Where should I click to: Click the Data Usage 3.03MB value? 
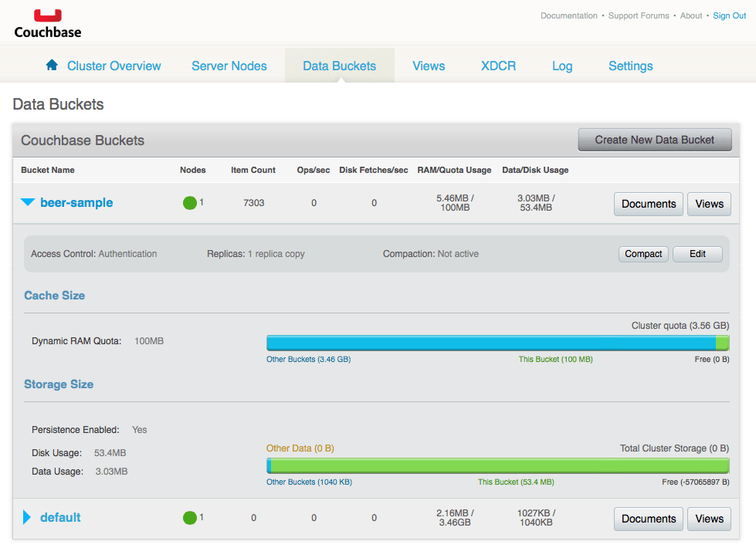(x=111, y=472)
